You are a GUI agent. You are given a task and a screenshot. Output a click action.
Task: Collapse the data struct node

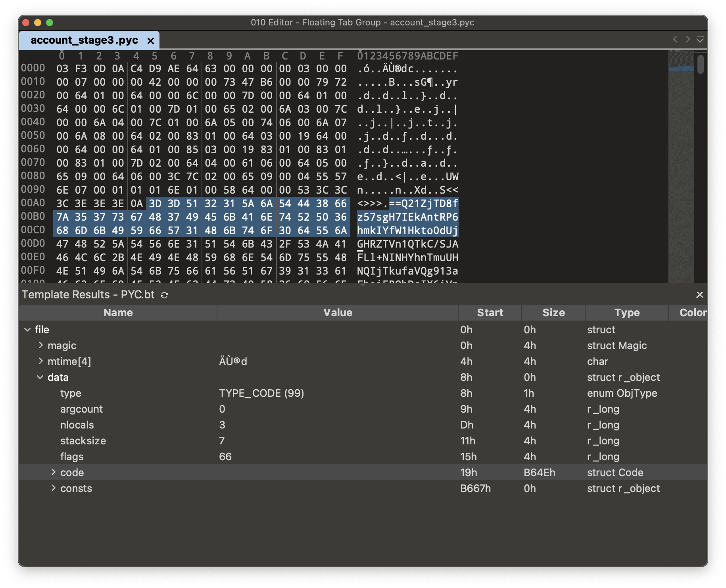[40, 377]
